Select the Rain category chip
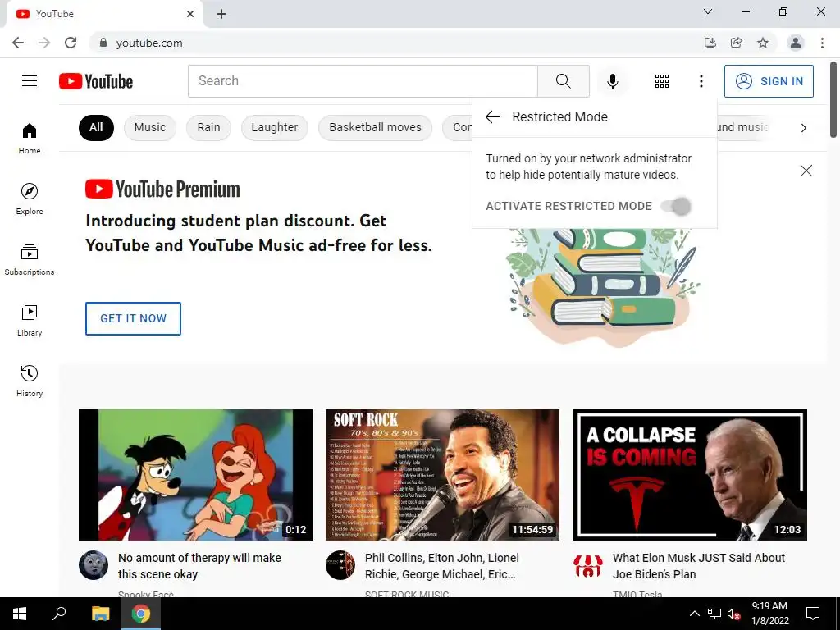 (208, 127)
